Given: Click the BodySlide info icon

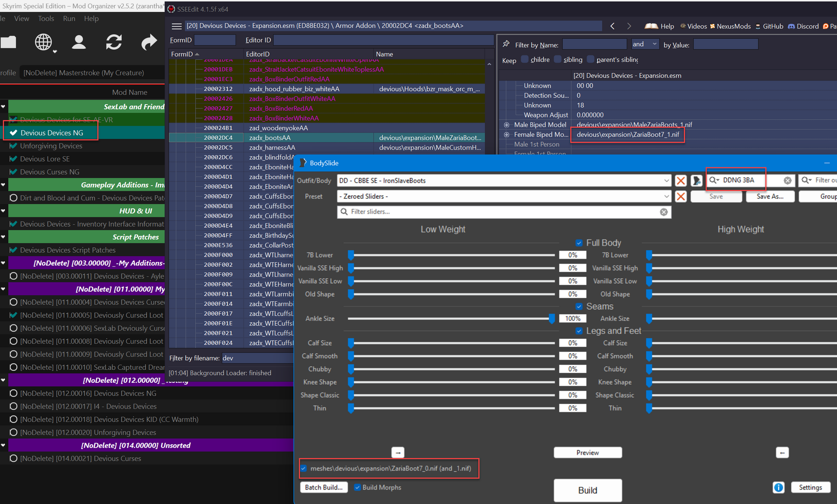Looking at the screenshot, I should point(779,487).
